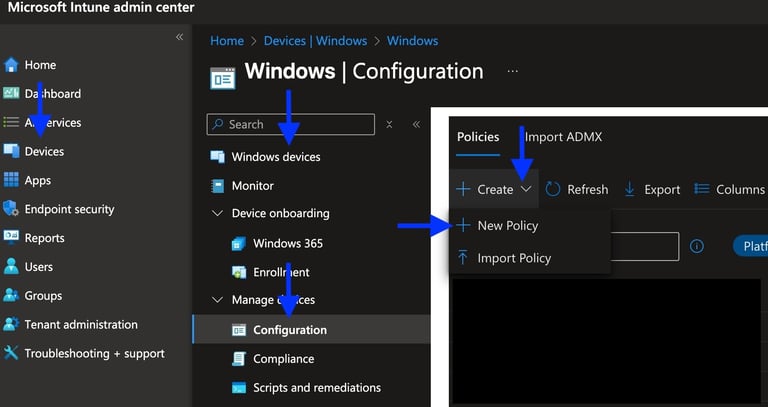Screen dimensions: 768x407
Task: Open Tenant administration text in sidebar
Action: tap(81, 324)
